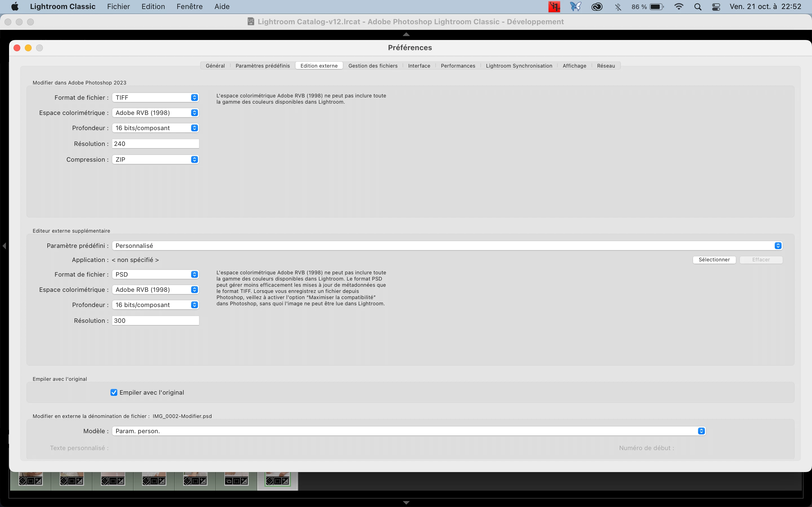Show the top module panel via arrow
812x507 pixels.
click(406, 34)
